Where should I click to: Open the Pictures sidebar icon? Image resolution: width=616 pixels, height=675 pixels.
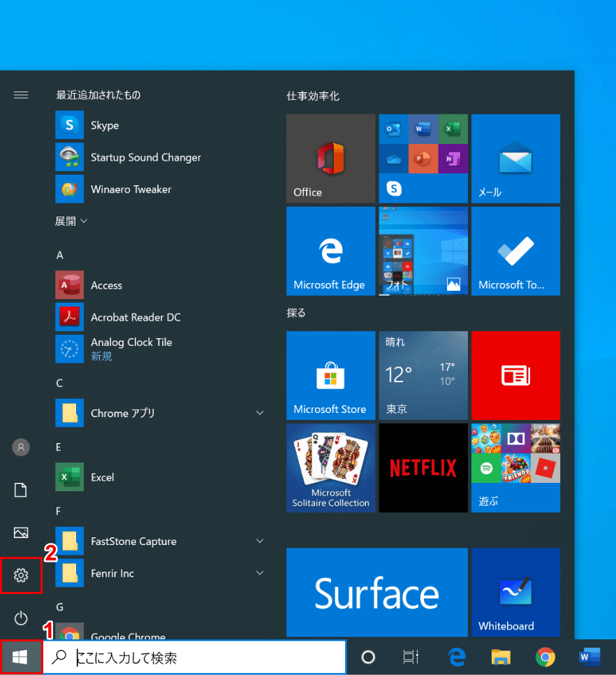[x=21, y=532]
